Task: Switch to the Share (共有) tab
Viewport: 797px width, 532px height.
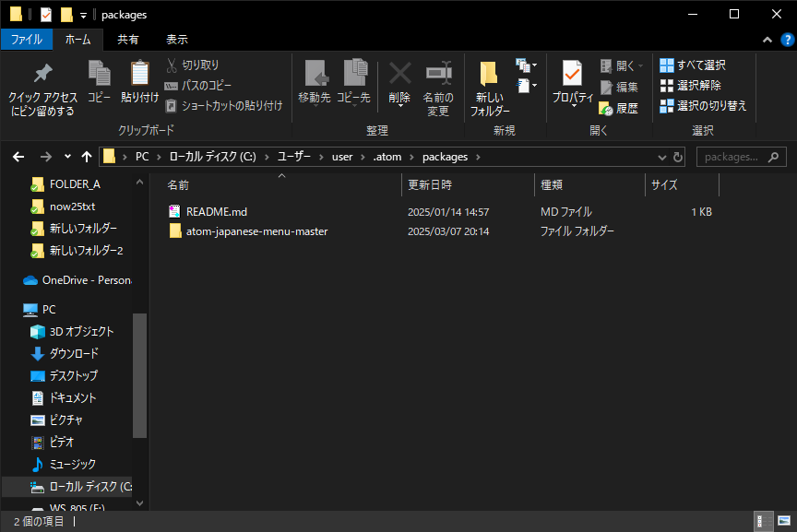Action: (x=128, y=39)
